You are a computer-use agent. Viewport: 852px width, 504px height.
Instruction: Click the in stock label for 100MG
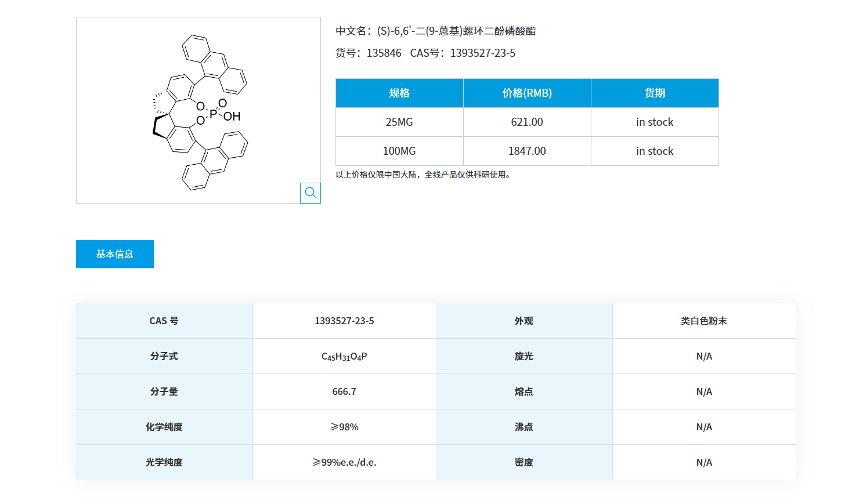[x=655, y=151]
